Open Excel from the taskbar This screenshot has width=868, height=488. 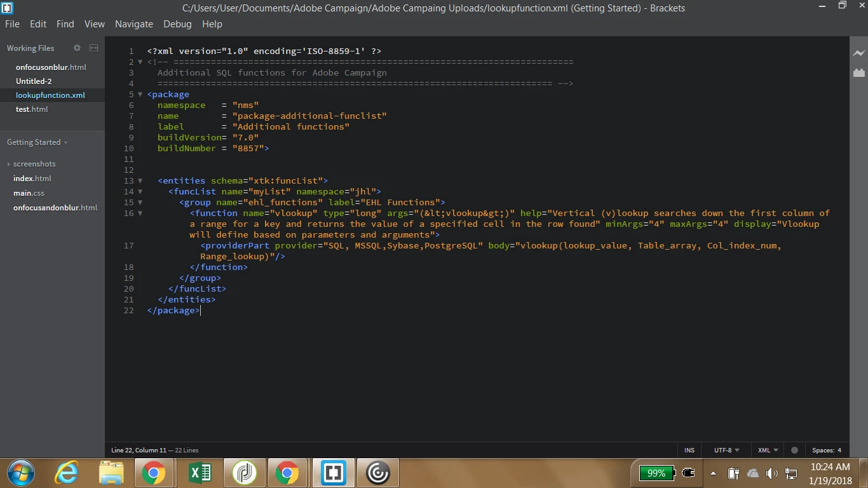tap(201, 473)
